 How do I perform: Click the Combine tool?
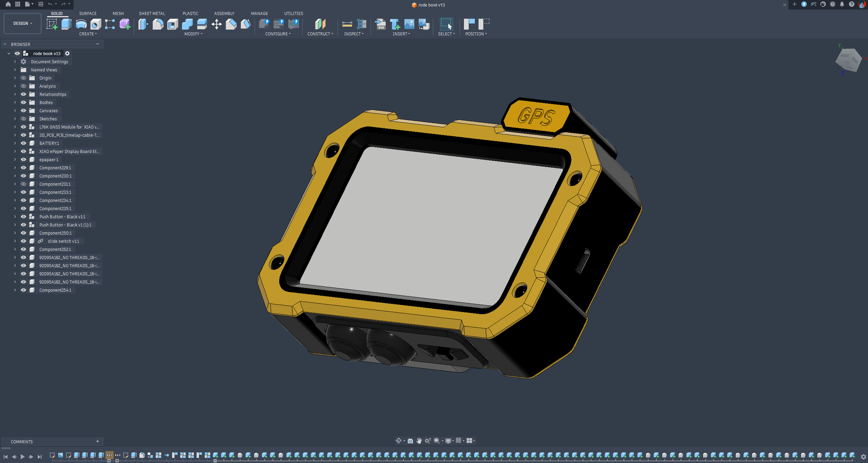(187, 24)
